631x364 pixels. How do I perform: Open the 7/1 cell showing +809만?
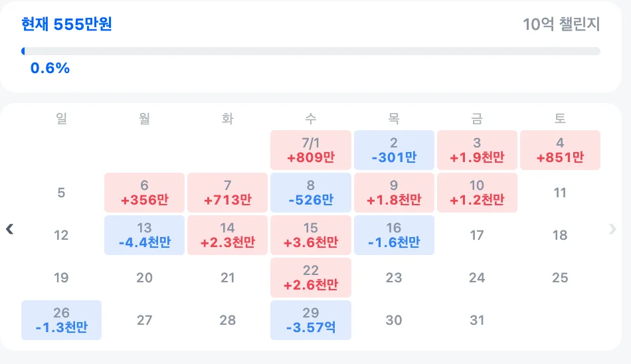311,150
